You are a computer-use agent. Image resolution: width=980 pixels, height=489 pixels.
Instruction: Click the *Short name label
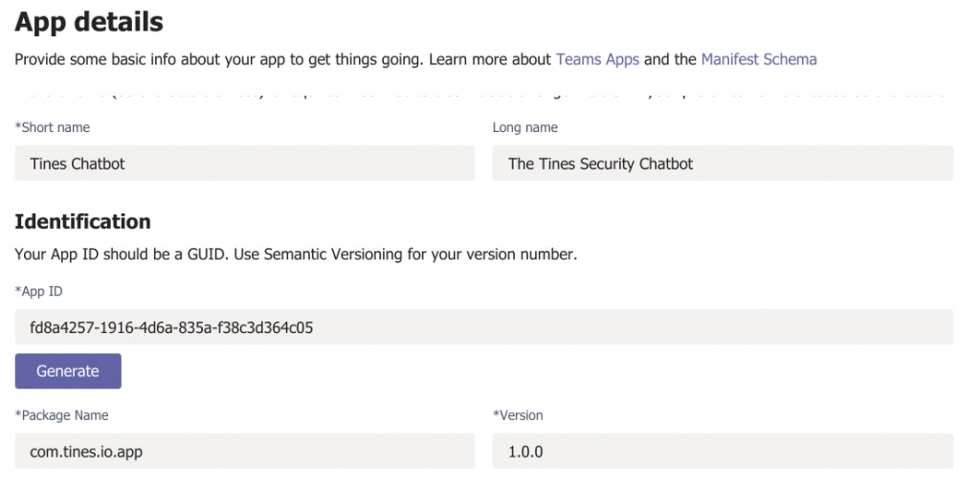53,127
